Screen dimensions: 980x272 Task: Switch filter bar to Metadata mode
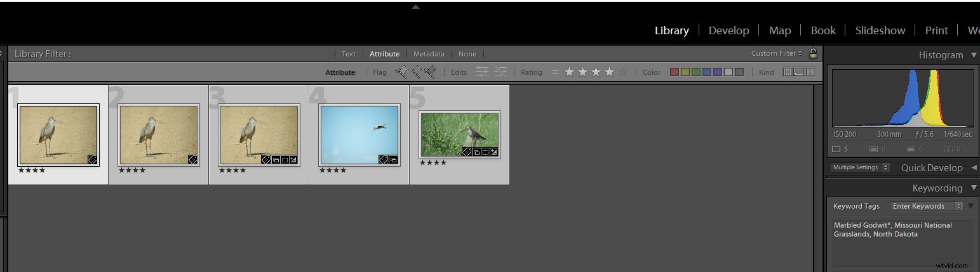pyautogui.click(x=429, y=54)
